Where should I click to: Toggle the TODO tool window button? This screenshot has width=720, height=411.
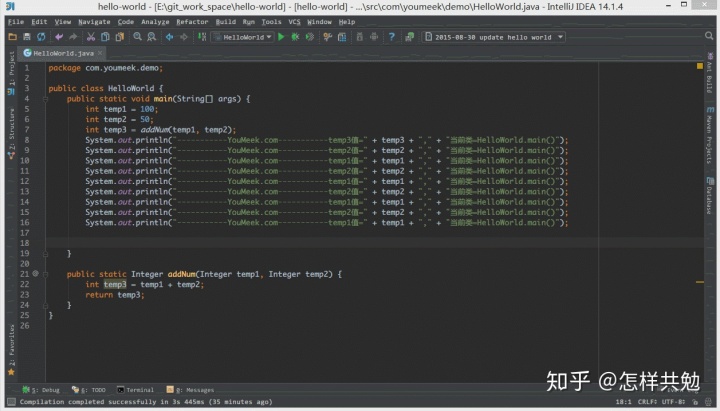point(89,390)
